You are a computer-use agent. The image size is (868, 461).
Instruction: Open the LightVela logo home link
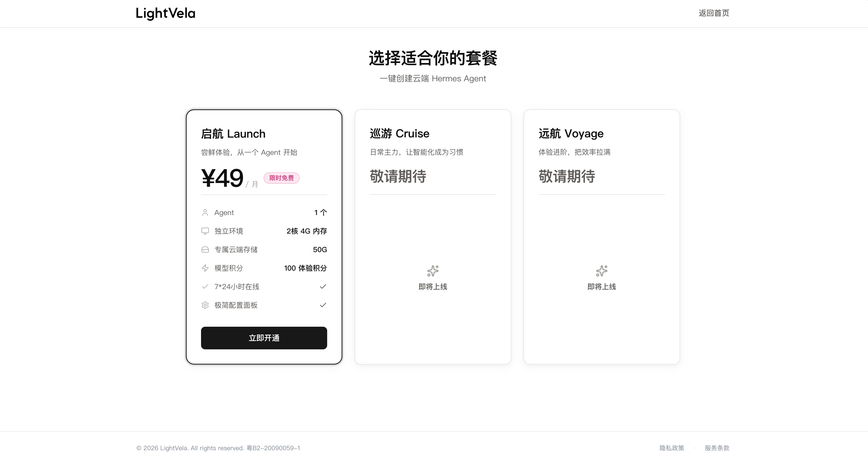(166, 13)
